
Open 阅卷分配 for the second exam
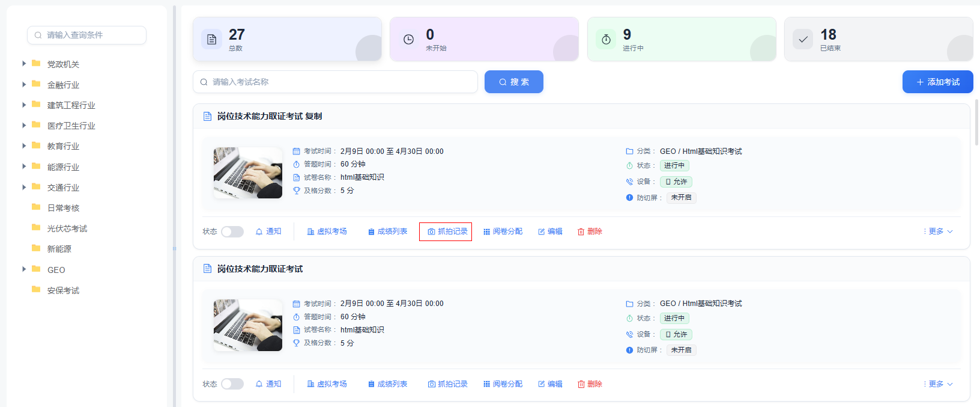click(x=503, y=384)
